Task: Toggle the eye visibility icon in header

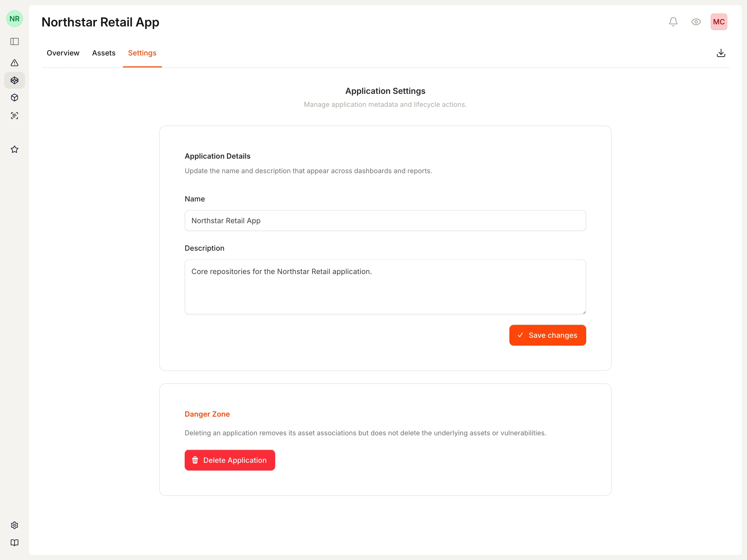Action: coord(696,22)
